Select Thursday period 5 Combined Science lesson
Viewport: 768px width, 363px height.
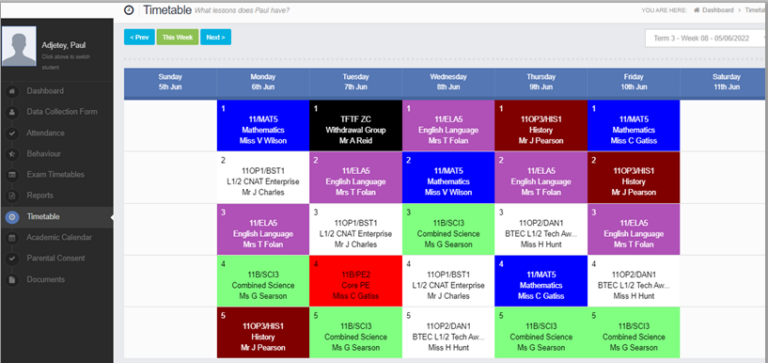[541, 333]
